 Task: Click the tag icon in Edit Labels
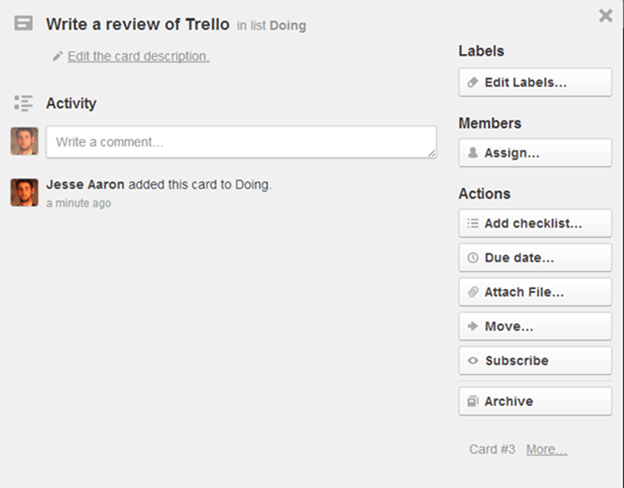[x=473, y=82]
